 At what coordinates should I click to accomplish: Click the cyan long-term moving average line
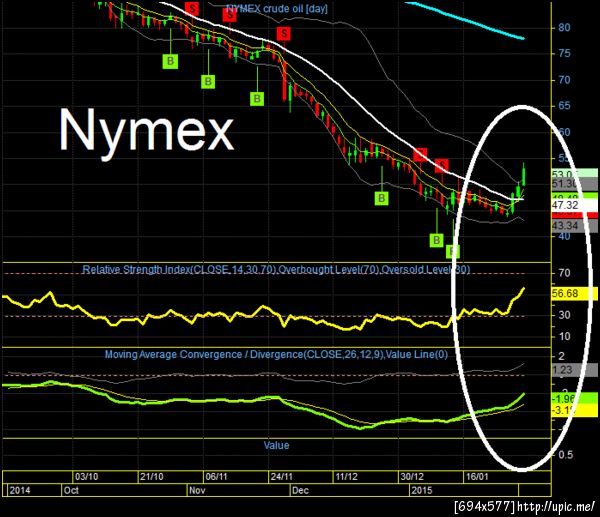(x=465, y=19)
